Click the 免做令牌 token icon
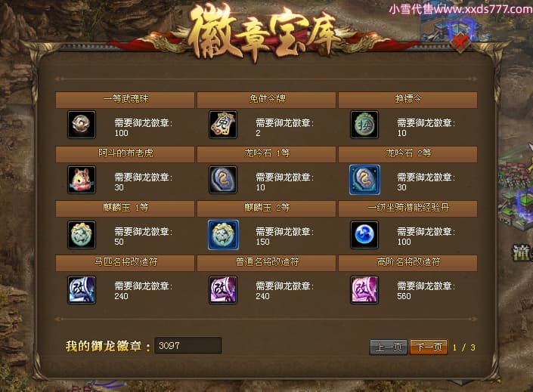 tap(223, 125)
